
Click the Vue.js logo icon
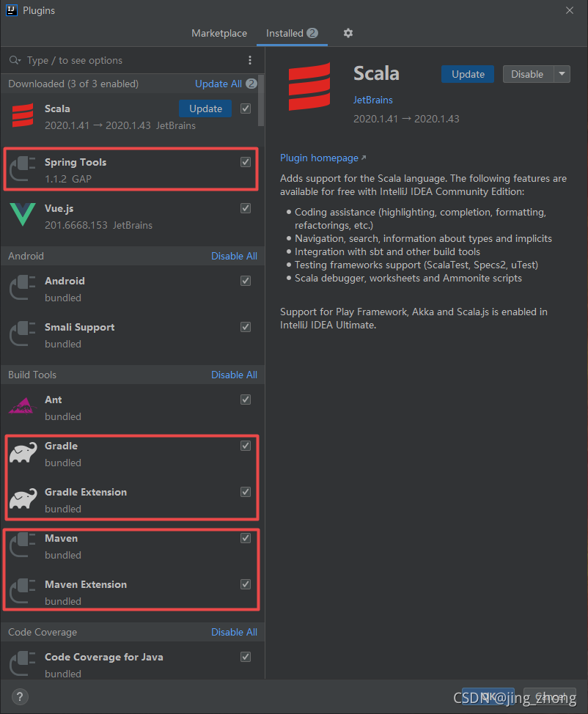point(23,215)
